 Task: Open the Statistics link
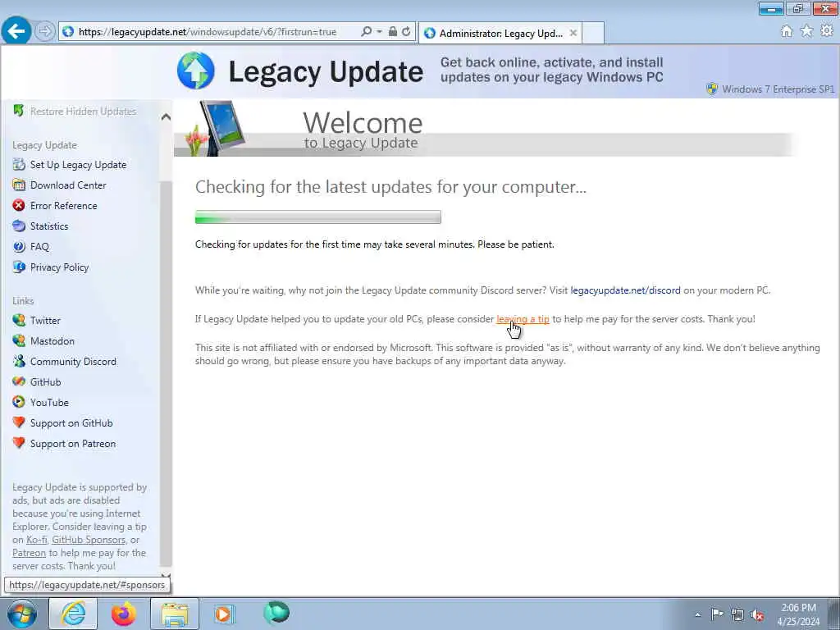click(49, 226)
